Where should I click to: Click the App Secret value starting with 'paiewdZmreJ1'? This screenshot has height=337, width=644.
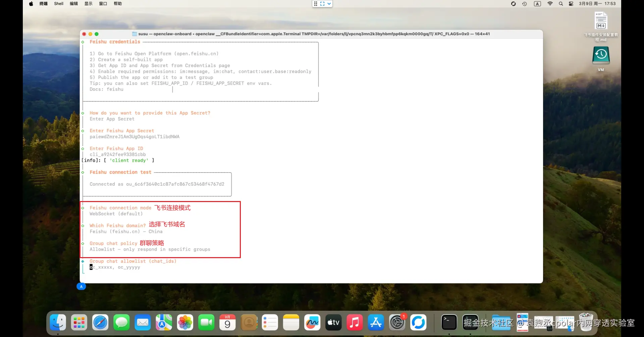pyautogui.click(x=135, y=137)
